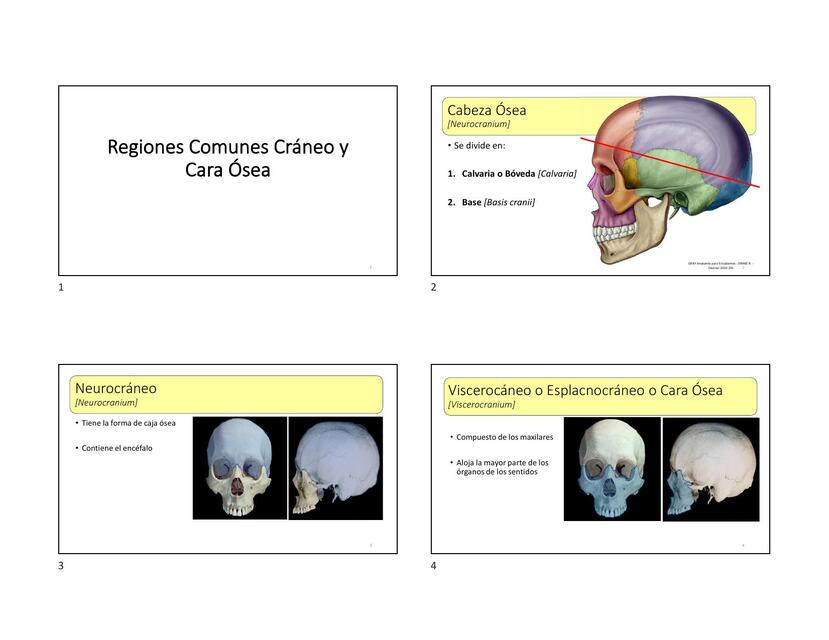
Task: Select the "Cabeza Ósea" heading on slide 2
Action: [486, 110]
